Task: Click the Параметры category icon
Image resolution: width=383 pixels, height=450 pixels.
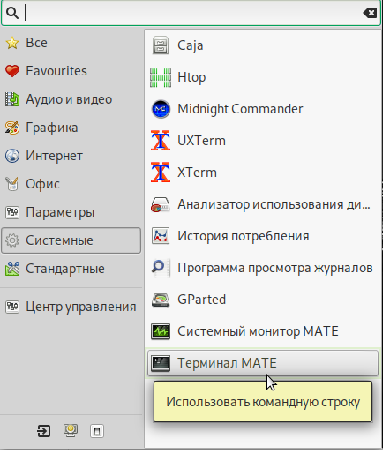Action: [12, 212]
